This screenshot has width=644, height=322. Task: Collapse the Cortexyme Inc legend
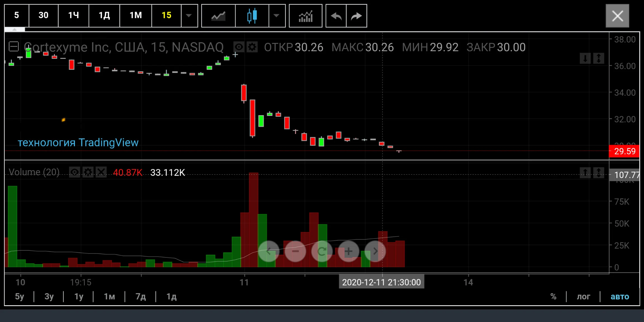pyautogui.click(x=14, y=46)
